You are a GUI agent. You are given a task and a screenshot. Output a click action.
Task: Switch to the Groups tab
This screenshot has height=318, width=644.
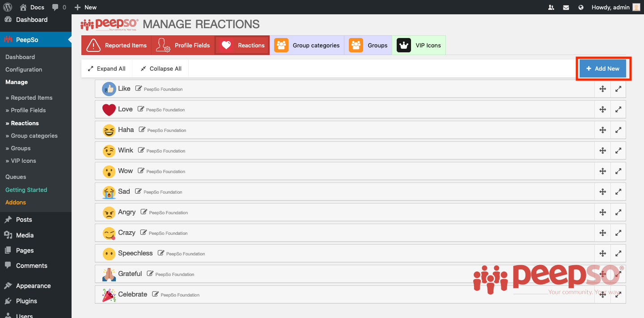coord(368,45)
